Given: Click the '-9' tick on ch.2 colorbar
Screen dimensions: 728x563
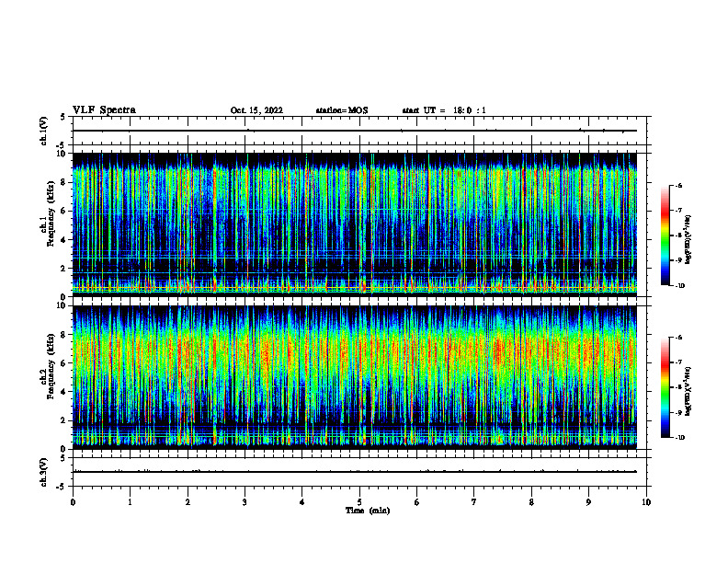Looking at the screenshot, I should (678, 412).
